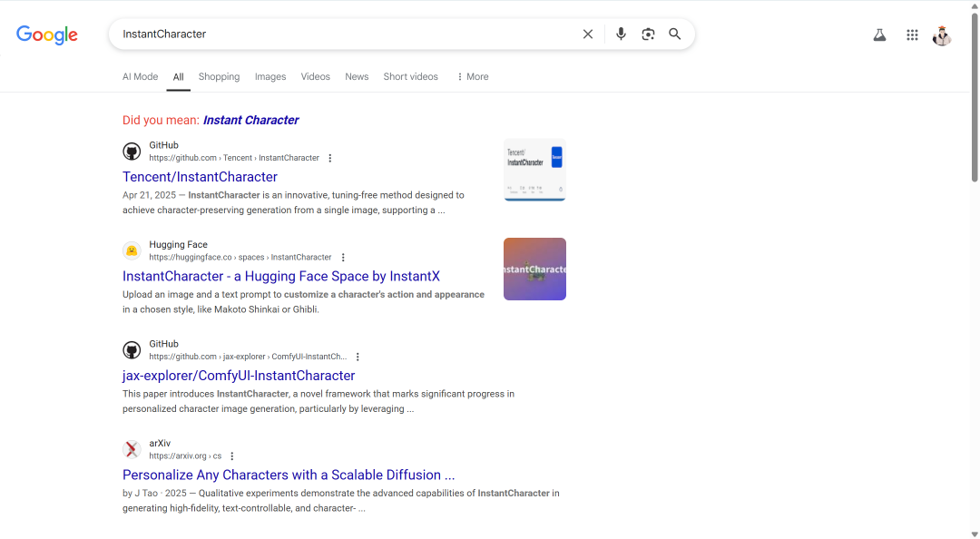Expand the More search filters menu
This screenshot has width=980, height=539.
[x=473, y=77]
